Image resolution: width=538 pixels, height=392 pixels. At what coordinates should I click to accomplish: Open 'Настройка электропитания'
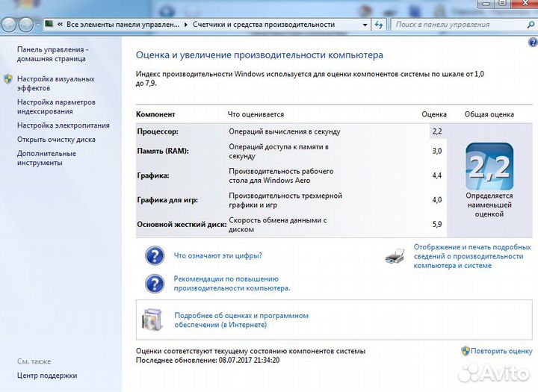coord(63,125)
